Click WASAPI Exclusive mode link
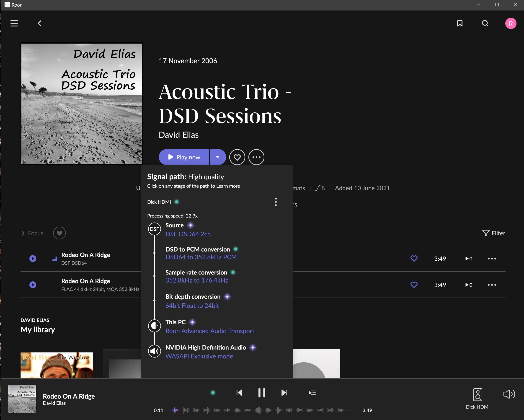The width and height of the screenshot is (524, 420). tap(199, 356)
